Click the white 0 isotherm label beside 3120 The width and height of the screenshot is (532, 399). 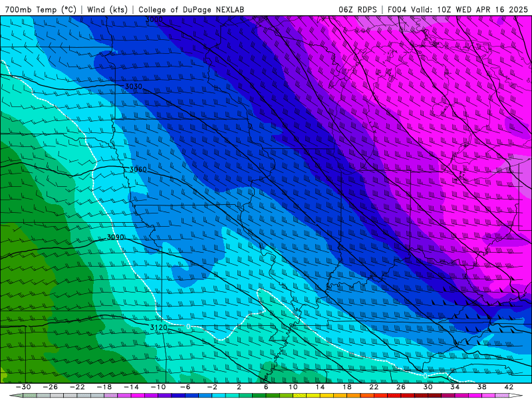(188, 327)
